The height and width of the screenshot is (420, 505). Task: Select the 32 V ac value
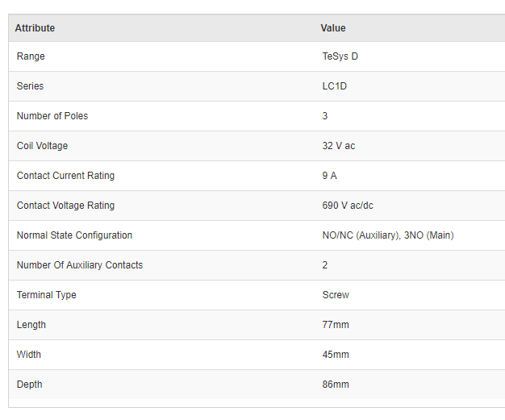click(339, 146)
